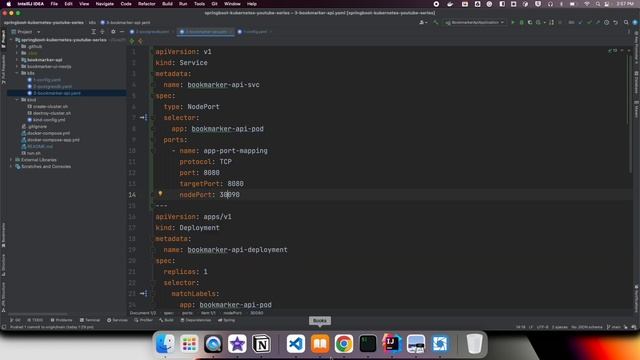
Task: Expand the bookmarker-api module
Action: tap(17, 60)
